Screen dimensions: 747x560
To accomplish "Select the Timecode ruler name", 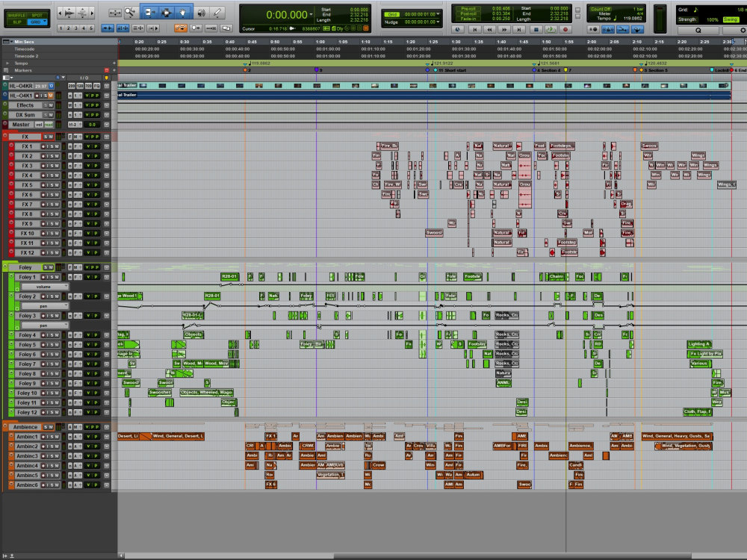I will click(x=24, y=49).
